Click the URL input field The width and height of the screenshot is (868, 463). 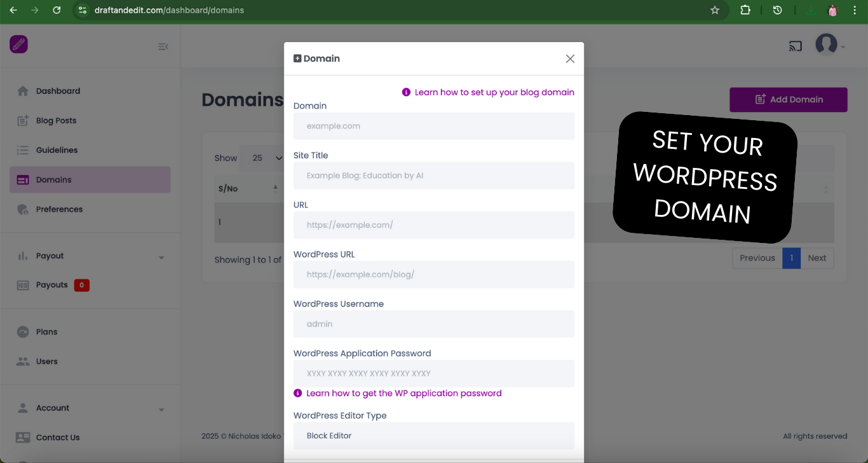click(x=434, y=225)
